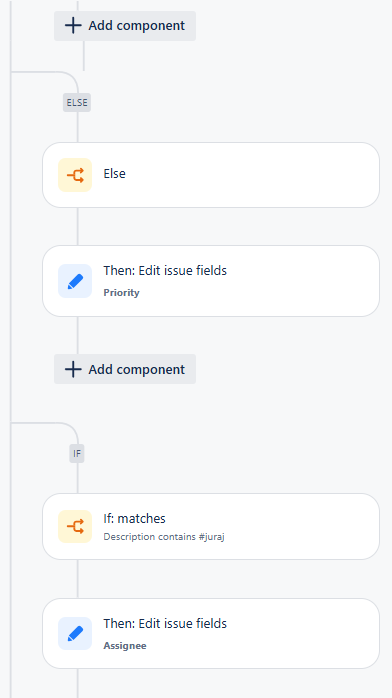This screenshot has height=698, width=392.
Task: Click the ELSE badge on the connector line
Action: [77, 103]
